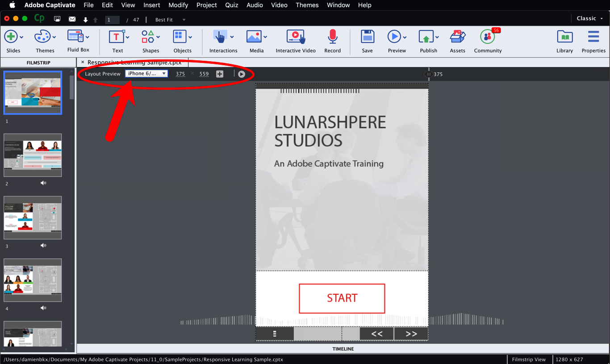
Task: Select slide 4 thumbnail
Action: [33, 280]
